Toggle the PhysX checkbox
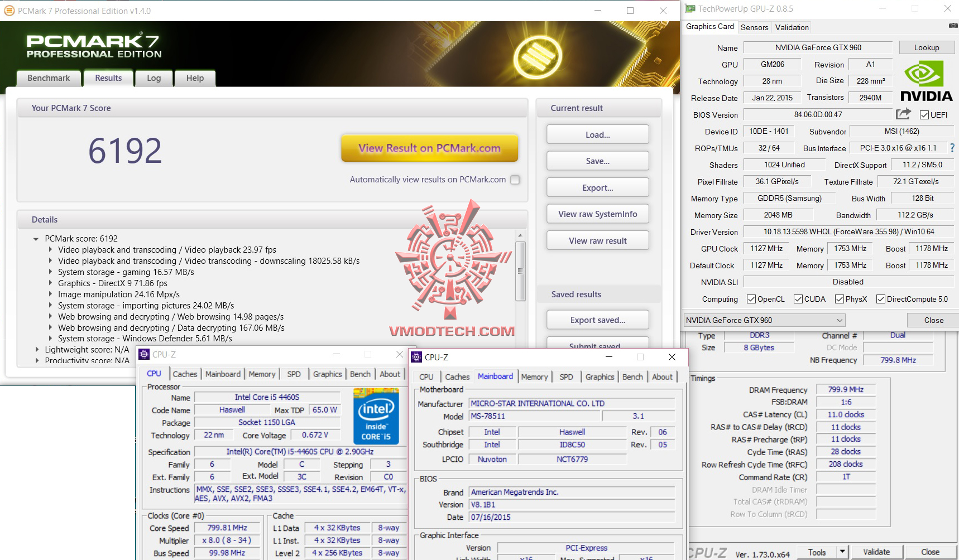 point(840,299)
